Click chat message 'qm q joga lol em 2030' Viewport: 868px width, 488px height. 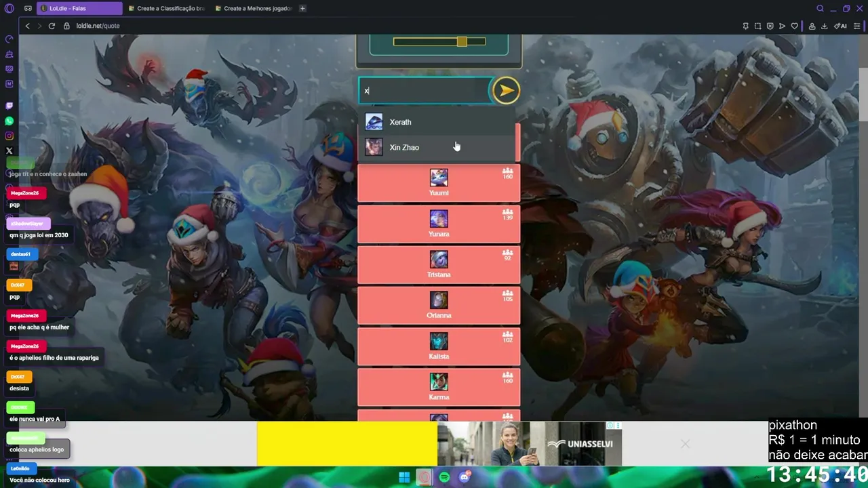tap(39, 235)
